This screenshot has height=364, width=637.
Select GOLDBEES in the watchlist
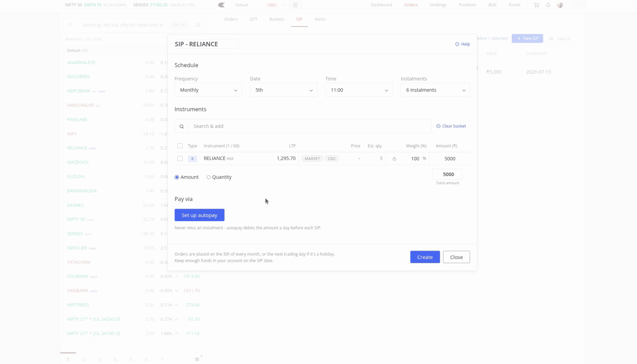78,77
